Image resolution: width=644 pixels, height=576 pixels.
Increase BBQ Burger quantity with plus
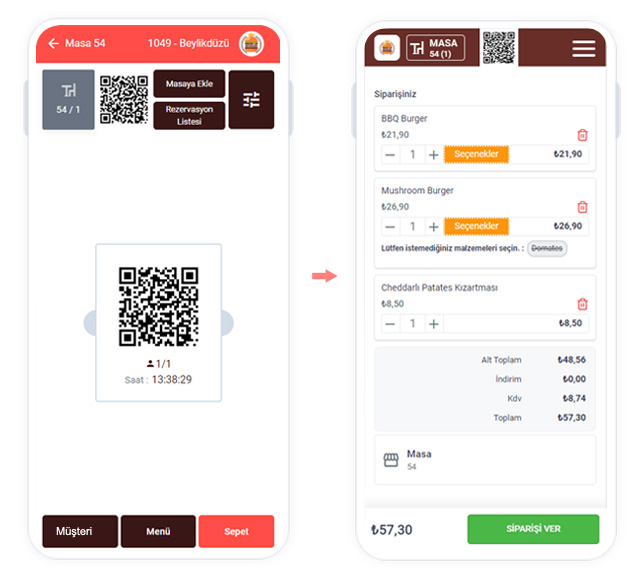[433, 155]
